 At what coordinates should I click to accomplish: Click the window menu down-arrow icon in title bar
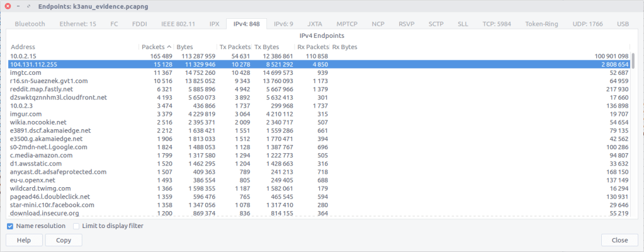pos(19,6)
